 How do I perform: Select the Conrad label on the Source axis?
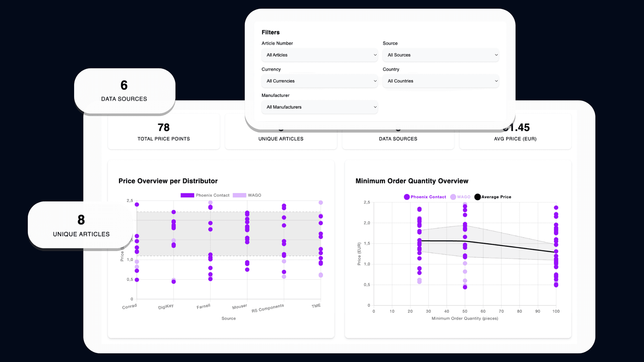pos(129,305)
